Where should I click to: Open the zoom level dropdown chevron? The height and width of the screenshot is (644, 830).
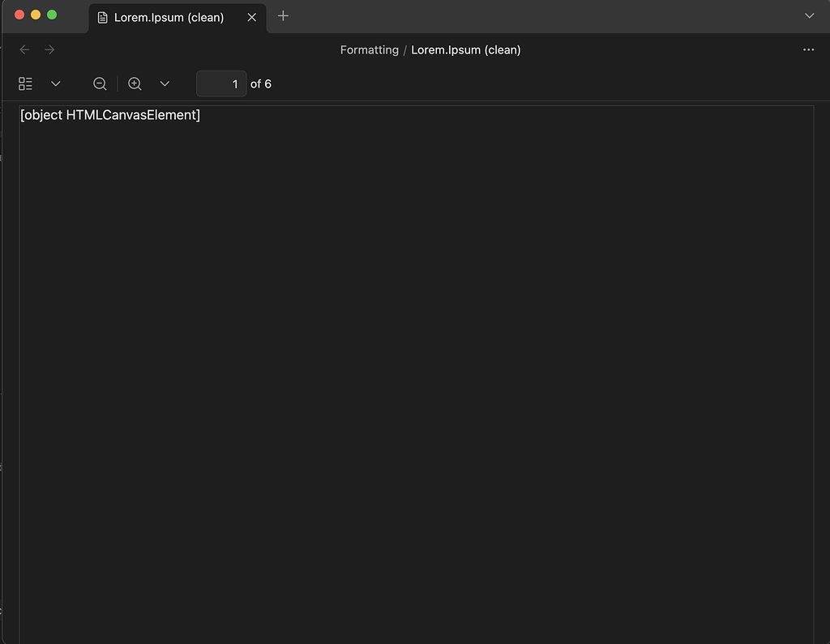165,83
